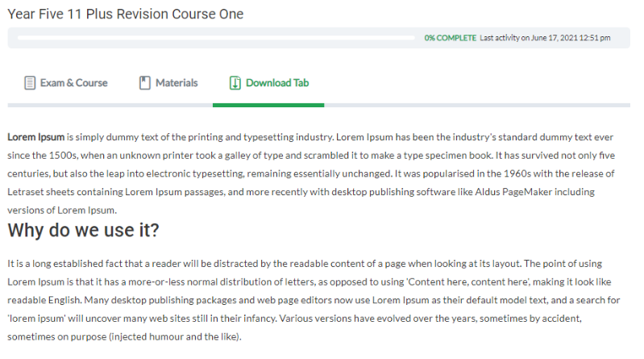Click the '(injected humour and the like)' text

pos(175,336)
